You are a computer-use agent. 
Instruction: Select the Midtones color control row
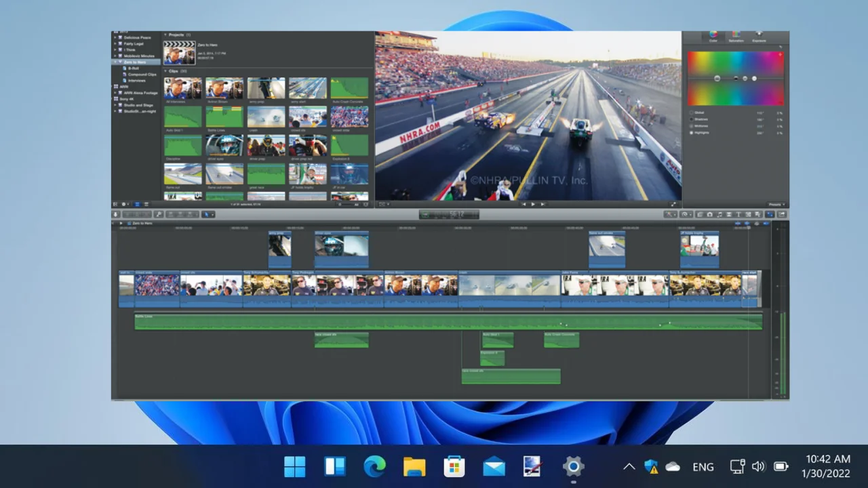pyautogui.click(x=736, y=126)
